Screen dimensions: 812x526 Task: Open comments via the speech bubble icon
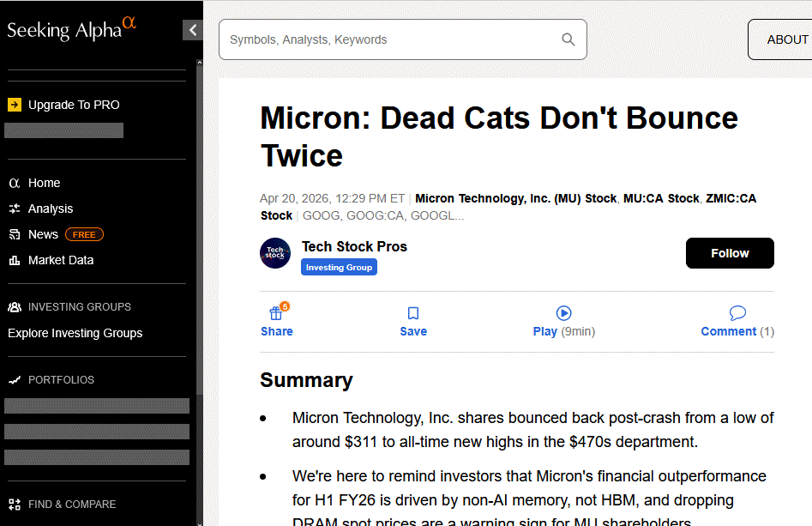coord(737,313)
